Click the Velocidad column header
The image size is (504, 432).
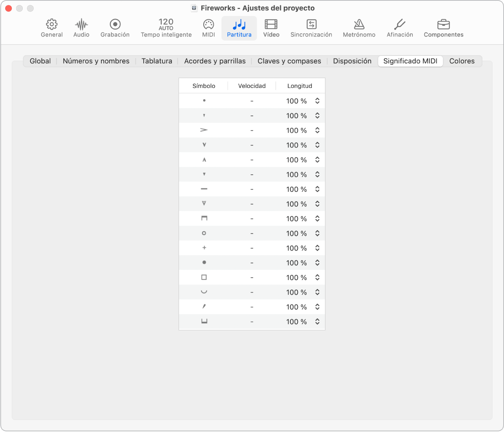(252, 86)
